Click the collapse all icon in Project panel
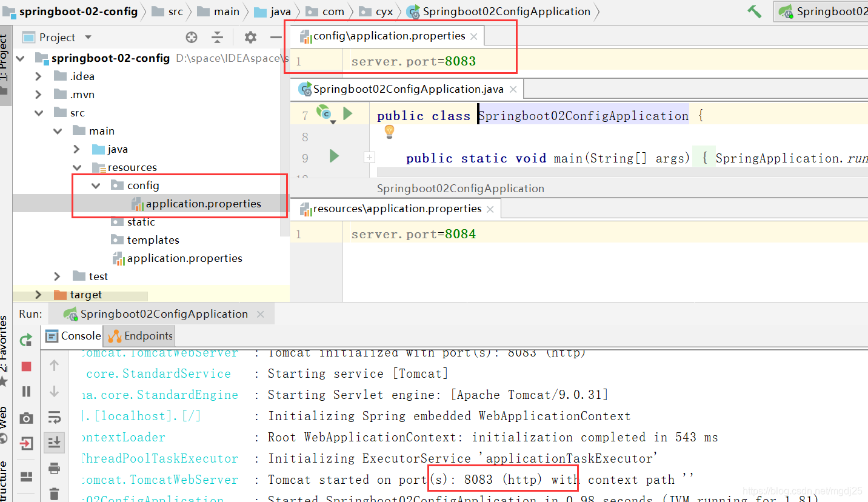The height and width of the screenshot is (502, 868). tap(218, 38)
